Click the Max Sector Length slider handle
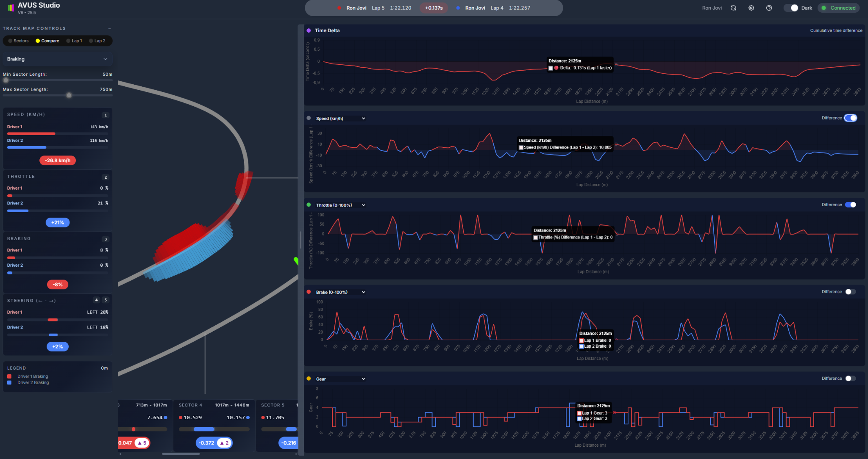Image resolution: width=868 pixels, height=459 pixels. pos(69,95)
